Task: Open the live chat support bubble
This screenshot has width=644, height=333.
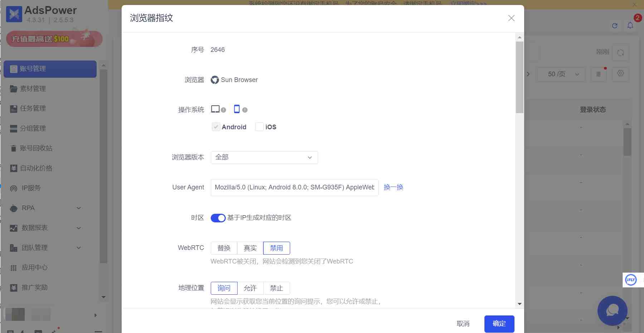Action: pos(612,310)
